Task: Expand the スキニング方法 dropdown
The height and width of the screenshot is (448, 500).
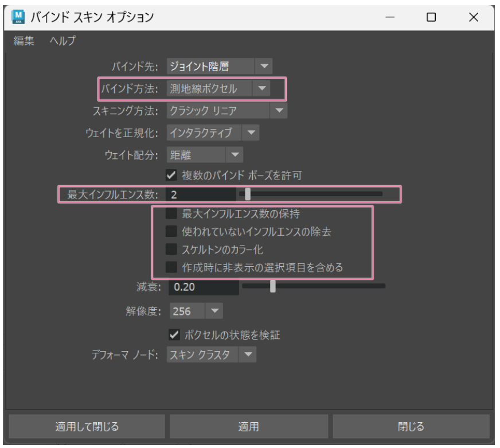Action: 227,111
